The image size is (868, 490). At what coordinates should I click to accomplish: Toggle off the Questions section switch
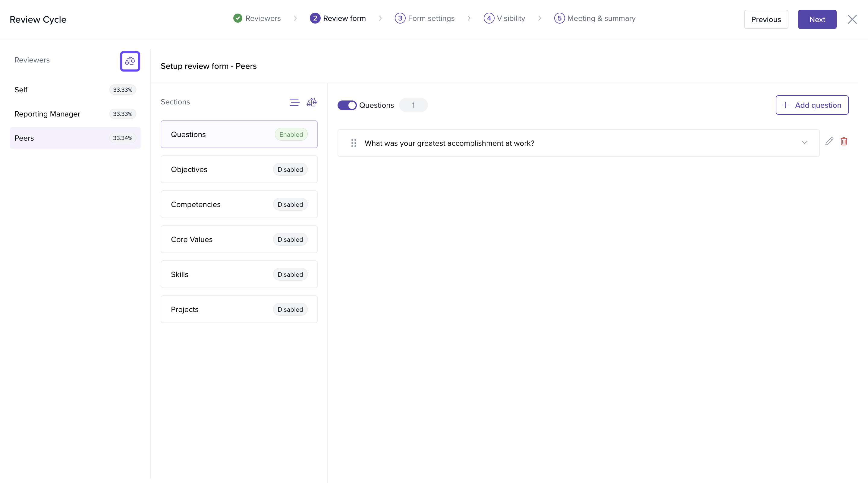[347, 105]
